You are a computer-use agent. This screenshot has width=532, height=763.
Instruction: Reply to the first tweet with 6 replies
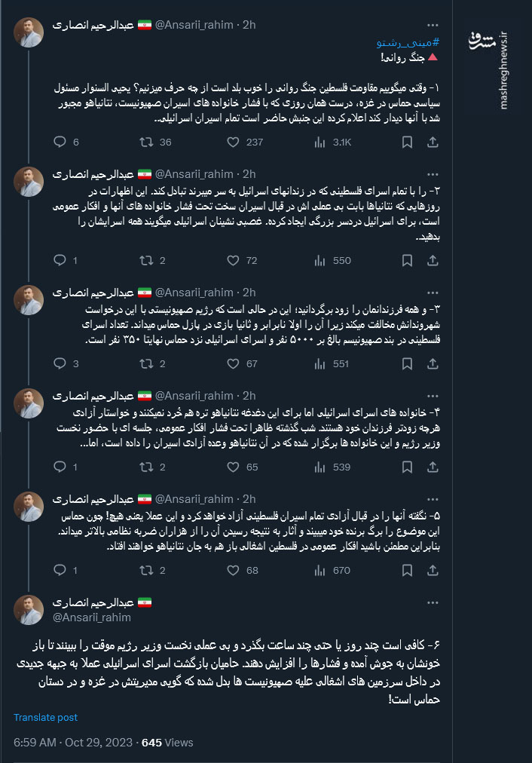60,142
